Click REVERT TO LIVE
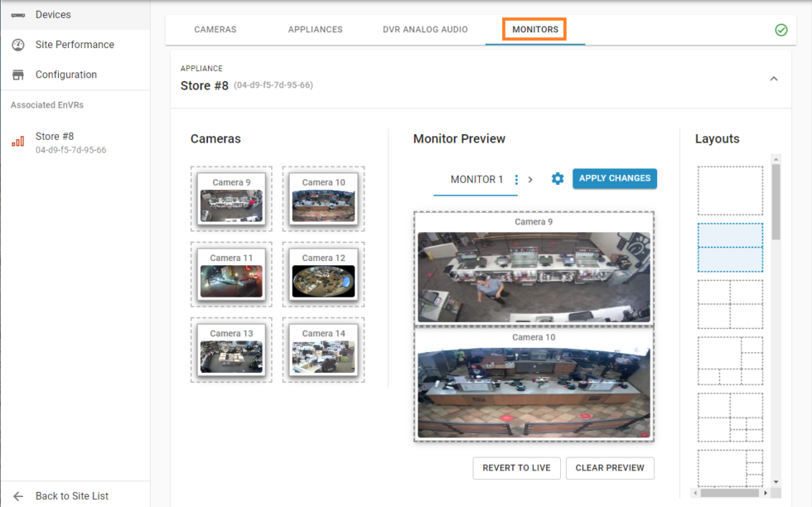The height and width of the screenshot is (507, 812). tap(516, 468)
